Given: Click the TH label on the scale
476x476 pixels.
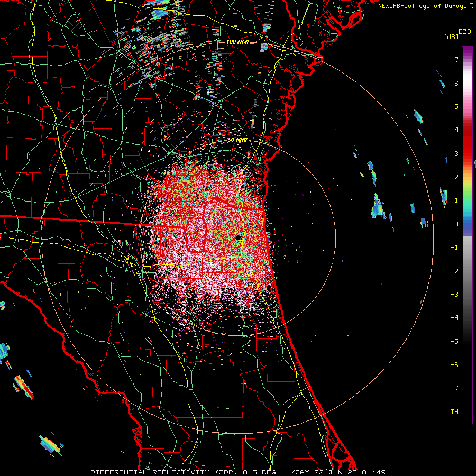Looking at the screenshot, I should pyautogui.click(x=454, y=411).
